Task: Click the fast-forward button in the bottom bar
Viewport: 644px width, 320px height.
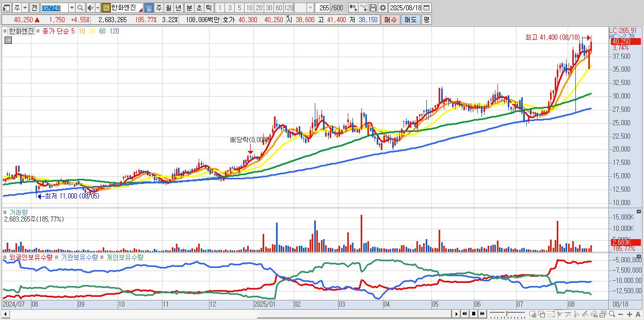Action: (482, 314)
